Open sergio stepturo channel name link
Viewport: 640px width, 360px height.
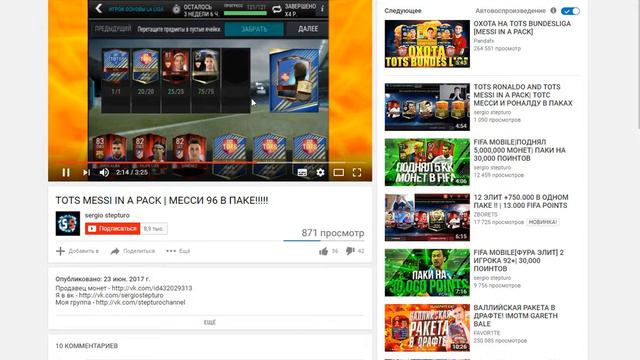pos(107,215)
